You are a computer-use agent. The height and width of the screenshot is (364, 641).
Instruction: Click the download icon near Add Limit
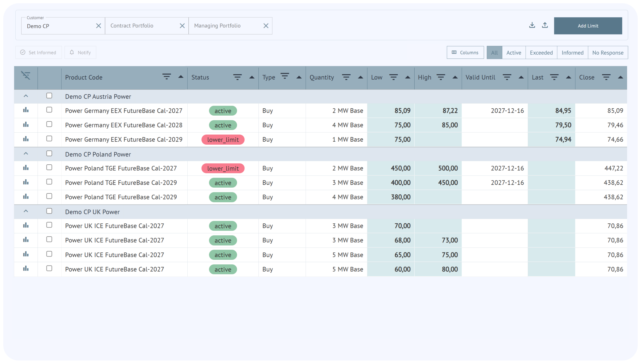point(532,25)
